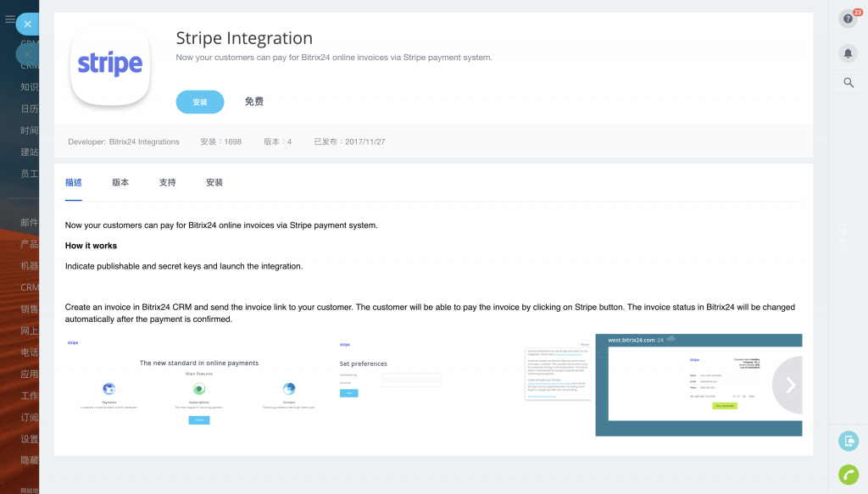Open the Set preferences screenshot thumbnail

465,385
